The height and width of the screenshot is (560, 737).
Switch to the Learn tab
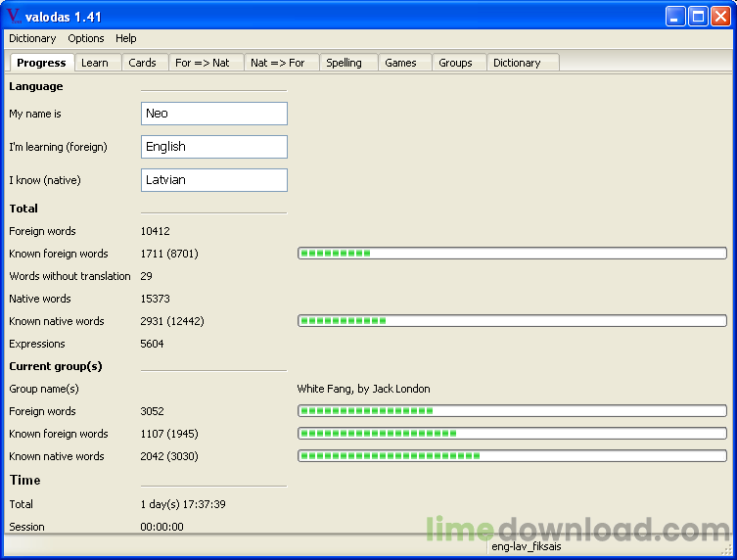click(95, 63)
